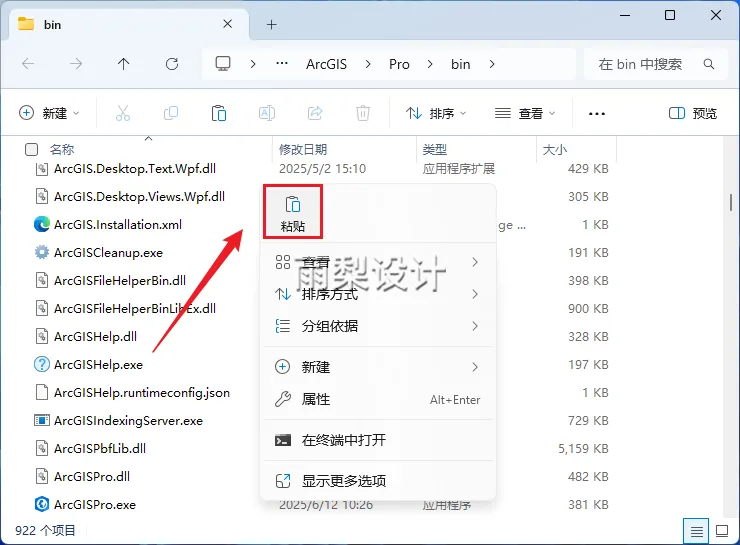Open the 新建 dropdown in toolbar
This screenshot has width=740, height=545.
(x=49, y=113)
